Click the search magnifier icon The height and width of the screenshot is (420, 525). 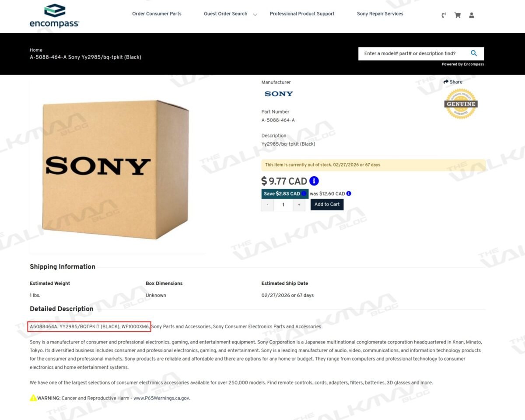click(x=474, y=53)
